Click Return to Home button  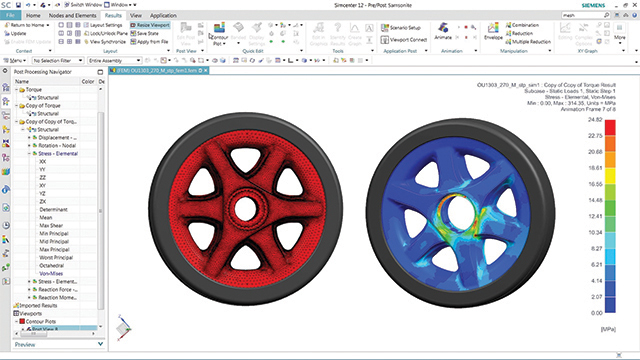click(x=27, y=25)
